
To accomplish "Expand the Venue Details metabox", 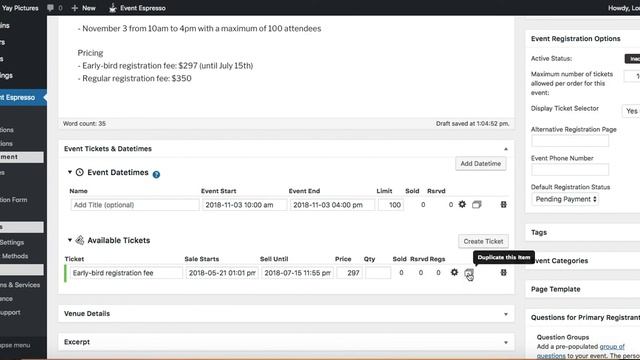I will click(x=506, y=314).
